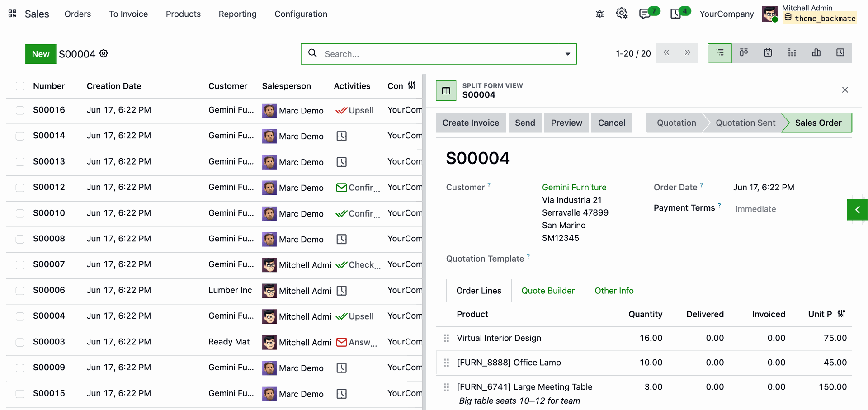
Task: Switch to the Quote Builder tab
Action: point(548,291)
